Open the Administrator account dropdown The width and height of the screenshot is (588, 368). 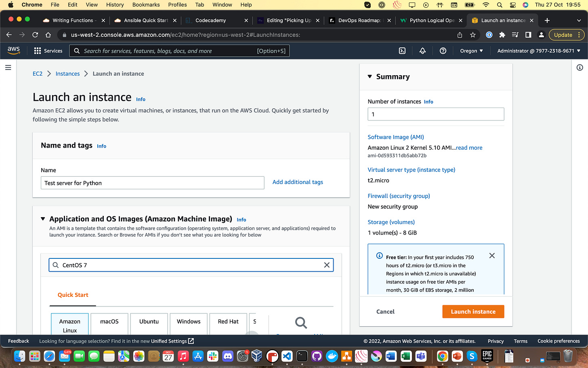[539, 51]
